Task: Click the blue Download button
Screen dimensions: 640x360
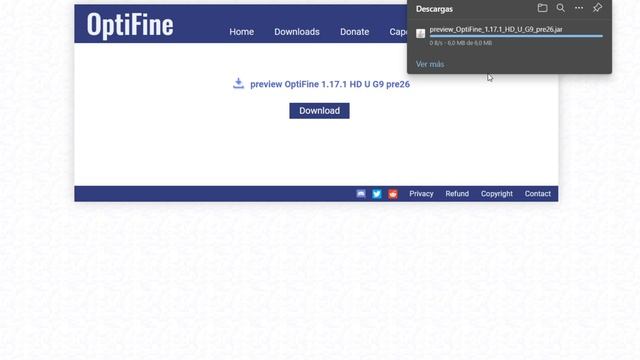Action: [319, 111]
